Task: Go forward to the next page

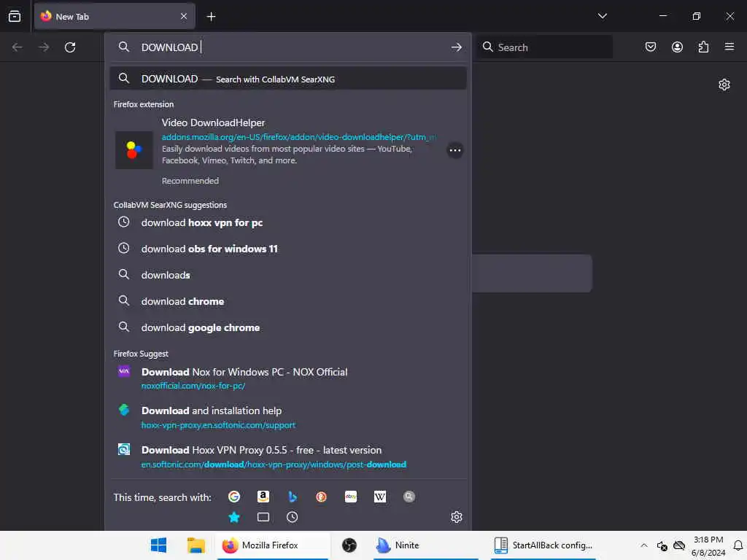Action: (43, 47)
